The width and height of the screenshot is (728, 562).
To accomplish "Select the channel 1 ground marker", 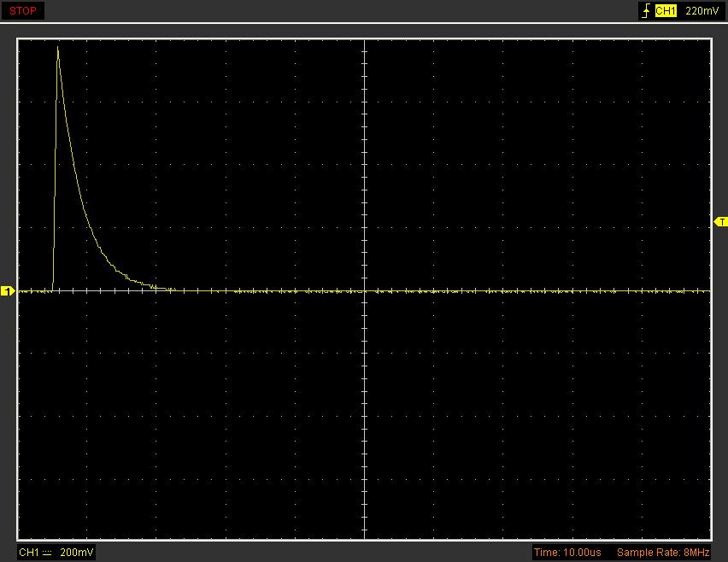I will click(x=8, y=291).
